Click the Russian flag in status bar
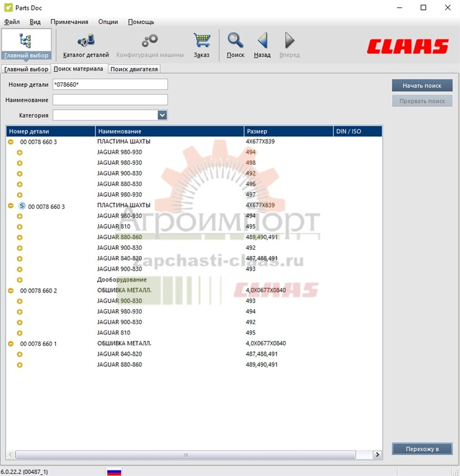This screenshot has width=460, height=476. tap(114, 472)
